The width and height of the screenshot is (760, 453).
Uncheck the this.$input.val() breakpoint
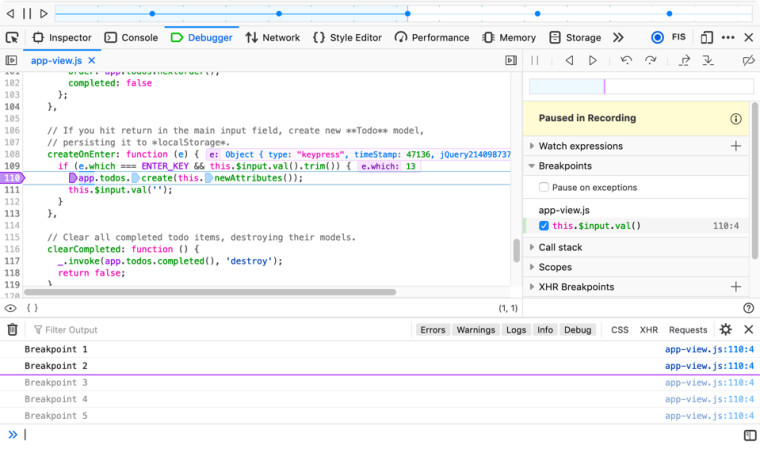click(x=544, y=226)
